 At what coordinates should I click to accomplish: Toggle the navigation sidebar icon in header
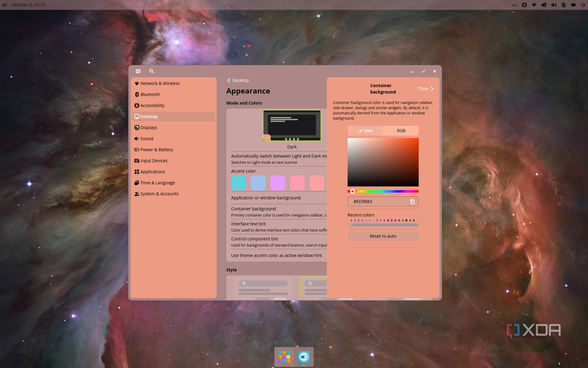(138, 71)
